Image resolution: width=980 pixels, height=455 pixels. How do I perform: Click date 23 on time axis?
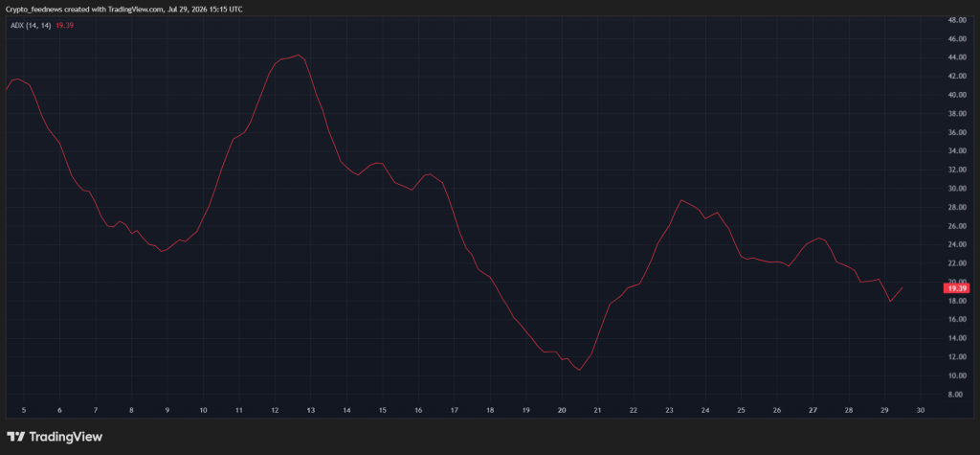[669, 411]
